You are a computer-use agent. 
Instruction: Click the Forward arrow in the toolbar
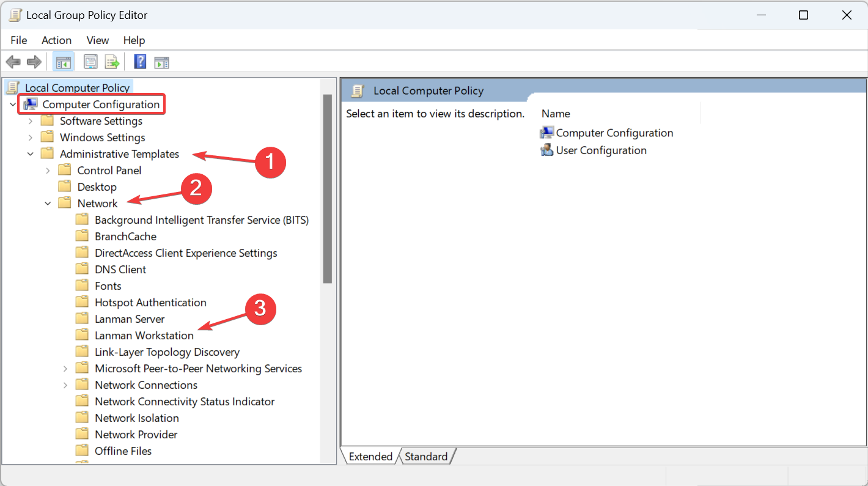(x=34, y=62)
